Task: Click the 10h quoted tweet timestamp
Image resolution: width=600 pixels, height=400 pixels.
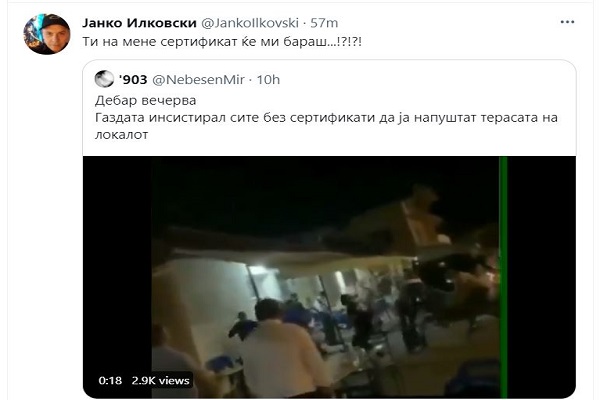Action: [268, 80]
